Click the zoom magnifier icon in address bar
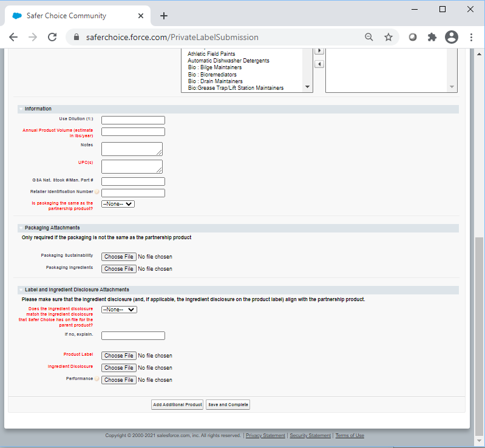 [368, 37]
